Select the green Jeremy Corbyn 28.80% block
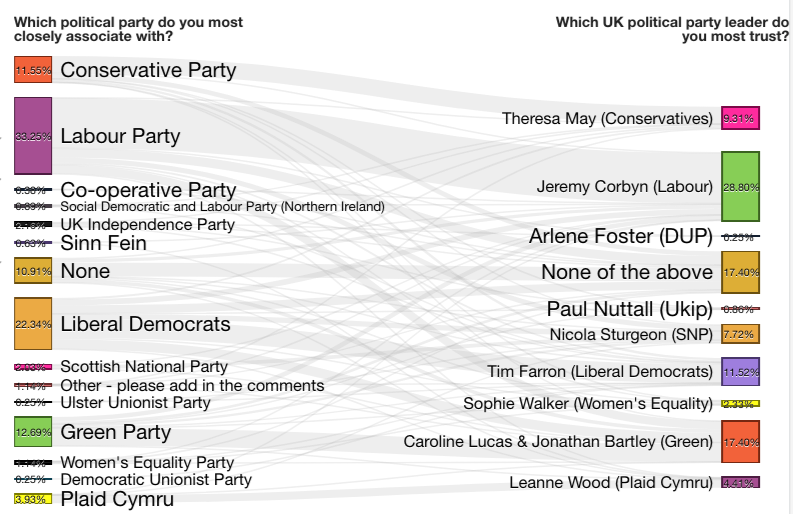The image size is (793, 514). point(740,187)
